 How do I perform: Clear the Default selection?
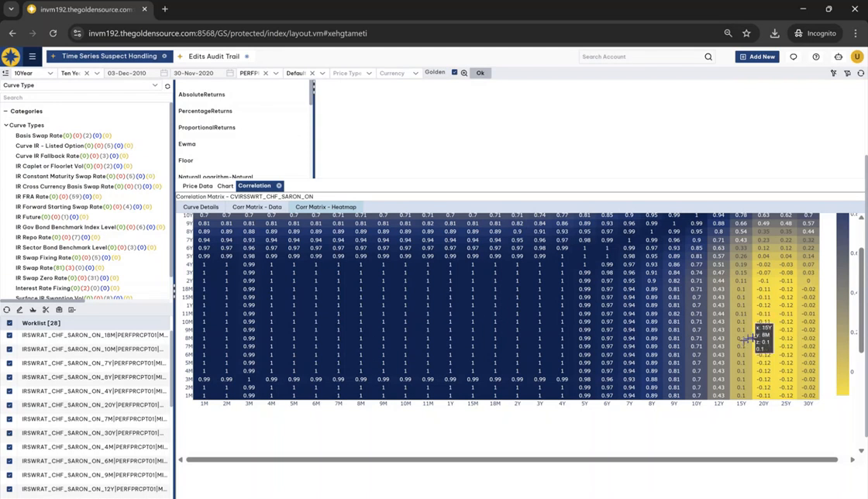pos(312,73)
